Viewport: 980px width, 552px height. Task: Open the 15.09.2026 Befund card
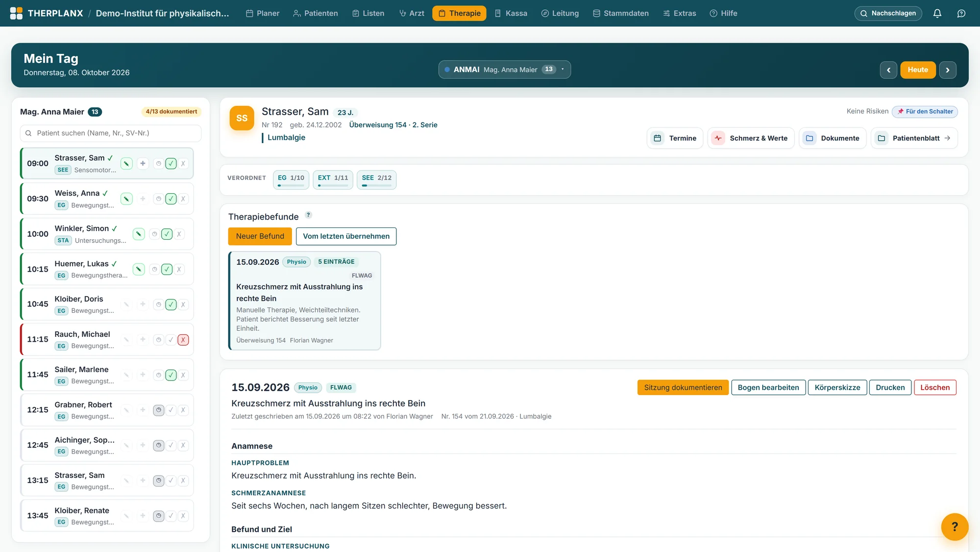304,301
